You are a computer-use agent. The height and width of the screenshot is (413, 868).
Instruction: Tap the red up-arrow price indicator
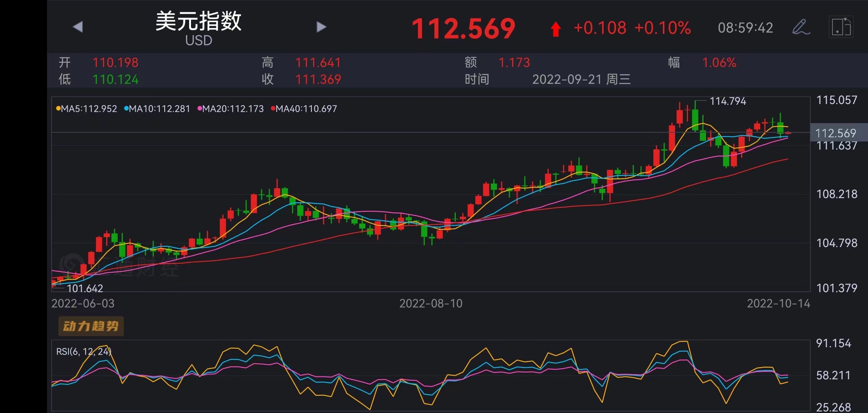coord(556,29)
